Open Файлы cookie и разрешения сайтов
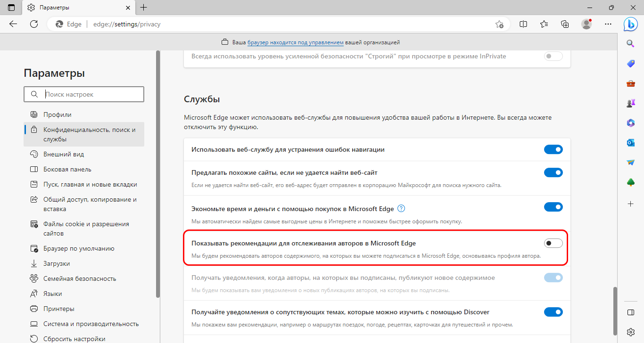The image size is (644, 343). [84, 229]
